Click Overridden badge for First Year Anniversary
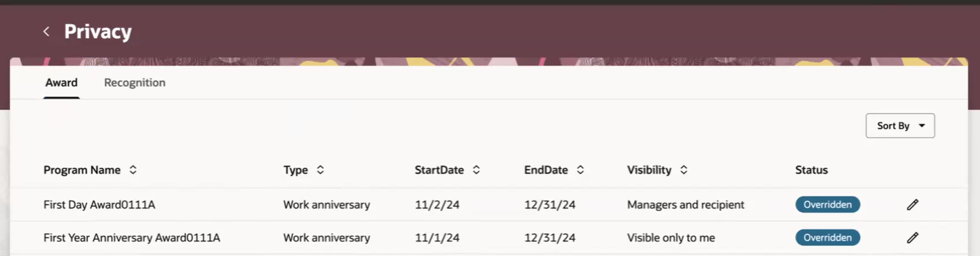The width and height of the screenshot is (980, 256). (x=828, y=237)
